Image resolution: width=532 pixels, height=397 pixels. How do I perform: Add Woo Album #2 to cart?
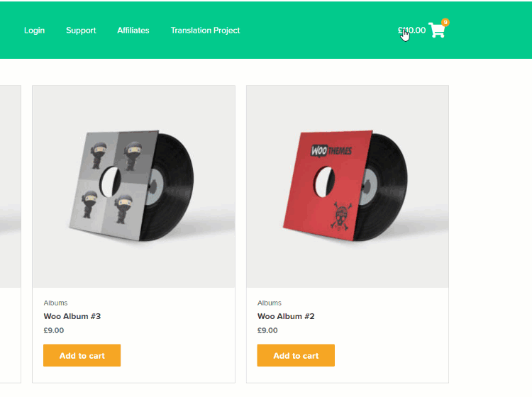tap(296, 355)
